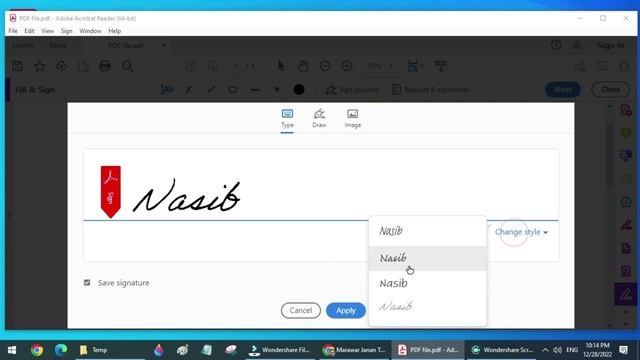Click the add text Ab tool
640x360 pixels.
(167, 89)
